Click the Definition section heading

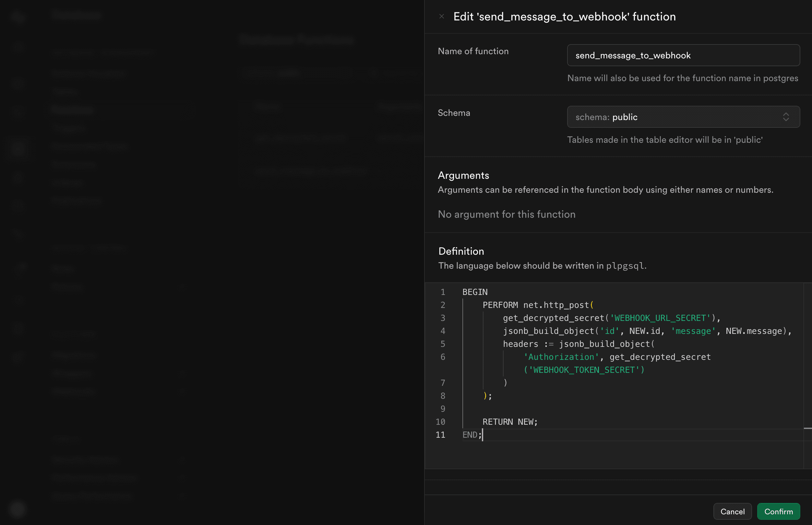tap(461, 251)
